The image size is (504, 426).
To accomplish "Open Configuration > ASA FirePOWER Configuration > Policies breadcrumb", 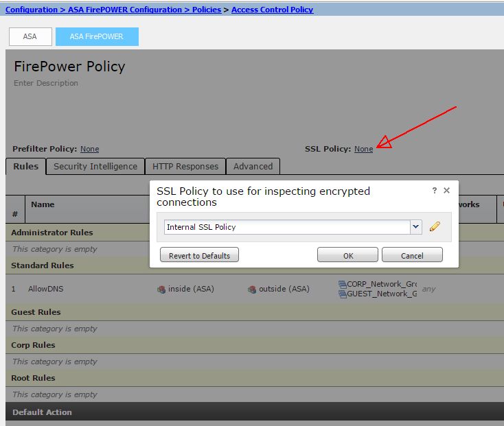I will (113, 10).
